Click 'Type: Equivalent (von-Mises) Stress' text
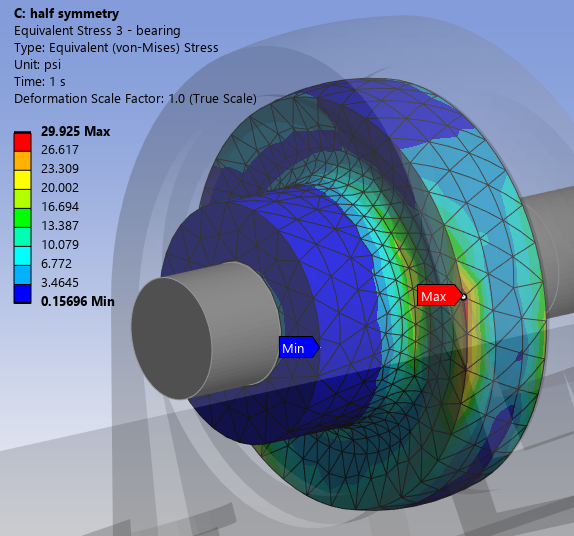 pyautogui.click(x=116, y=48)
